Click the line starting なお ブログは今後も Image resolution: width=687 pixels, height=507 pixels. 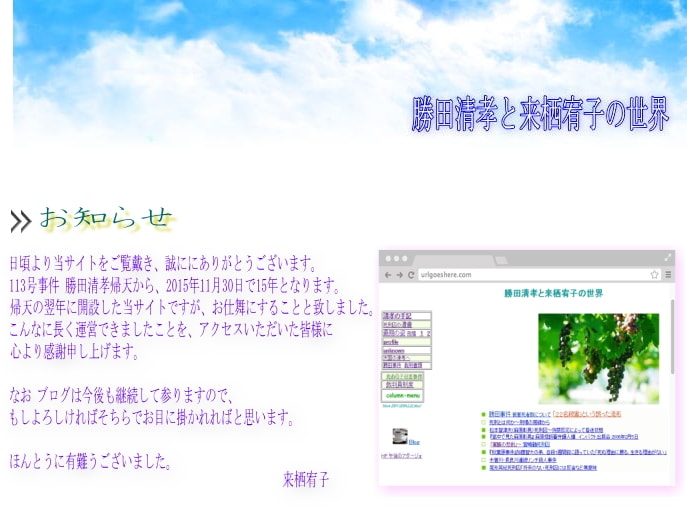click(121, 396)
